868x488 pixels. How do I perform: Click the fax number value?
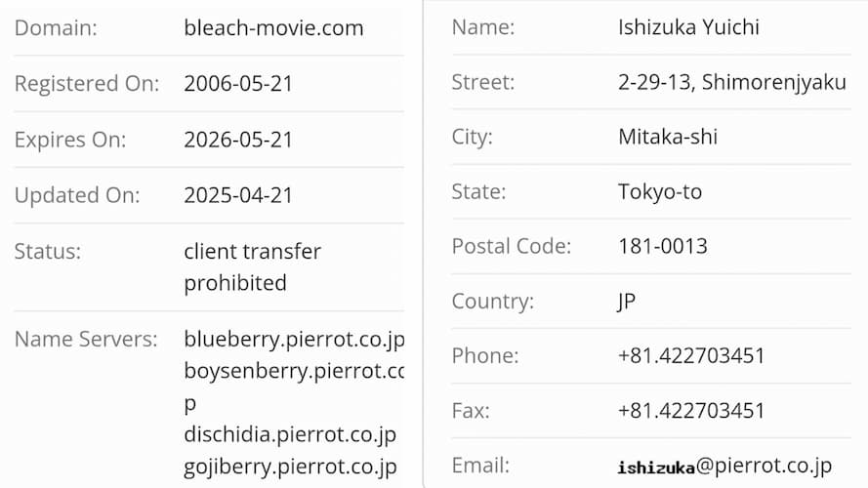[691, 411]
